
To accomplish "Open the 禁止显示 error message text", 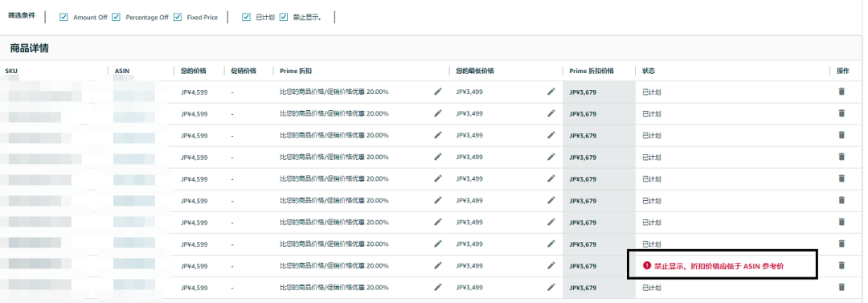I will coord(719,266).
